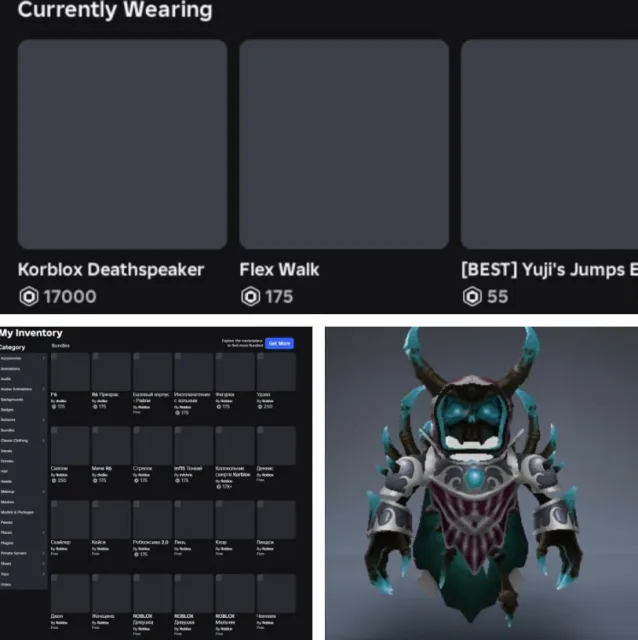Viewport: 638px width, 640px height.
Task: Click the Робоксиан 2.0 item name
Action: coord(151,542)
